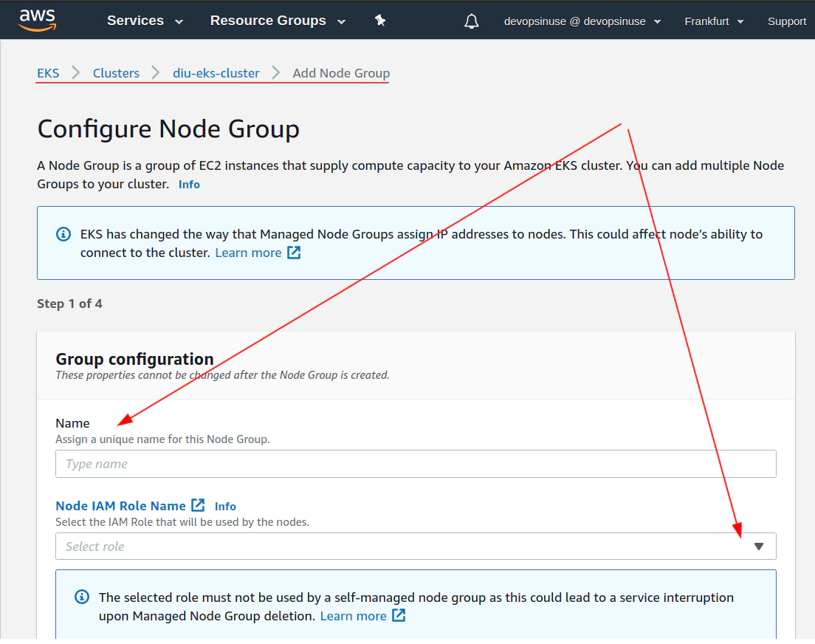
Task: Click the AWS logo
Action: [38, 20]
